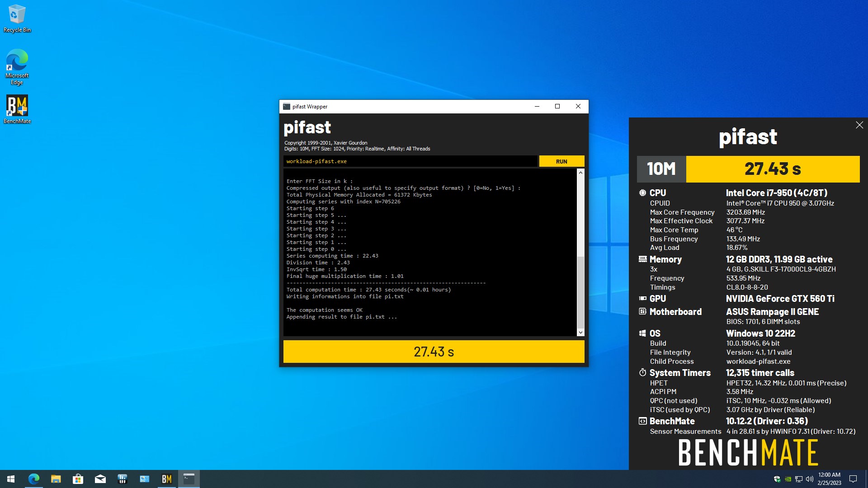Click the 'The computation seems OK' console line
This screenshot has height=488, width=868.
324,310
